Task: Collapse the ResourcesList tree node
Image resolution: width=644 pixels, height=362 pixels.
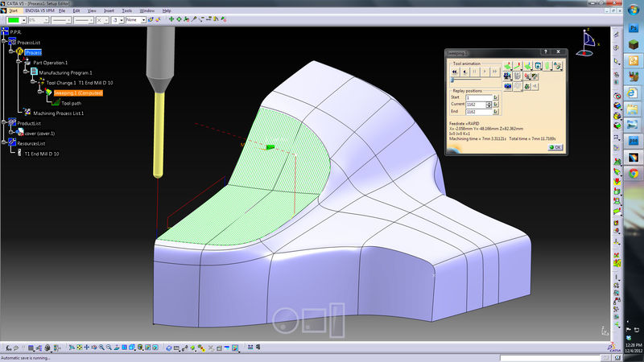Action: click(x=4, y=143)
